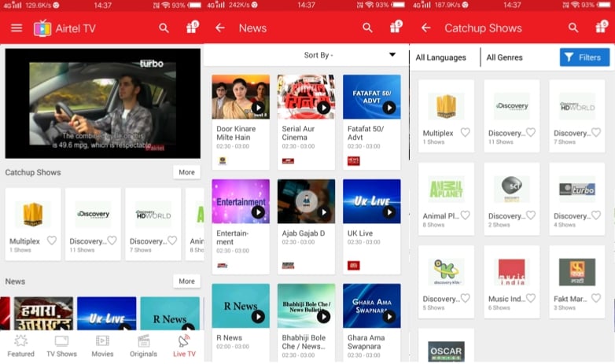
Task: Tap the 'News' screen title
Action: (252, 28)
